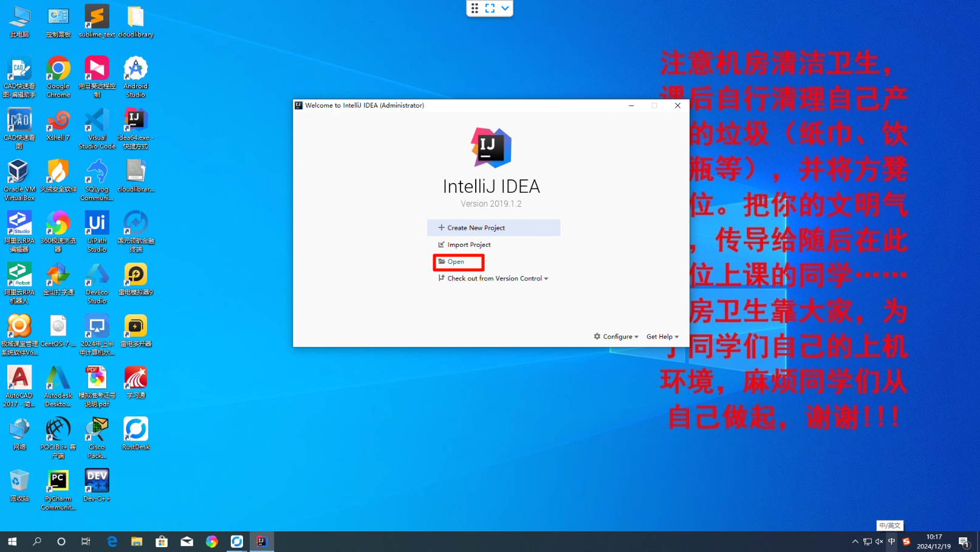
Task: Click the RustDesk taskbar button
Action: coord(236,542)
